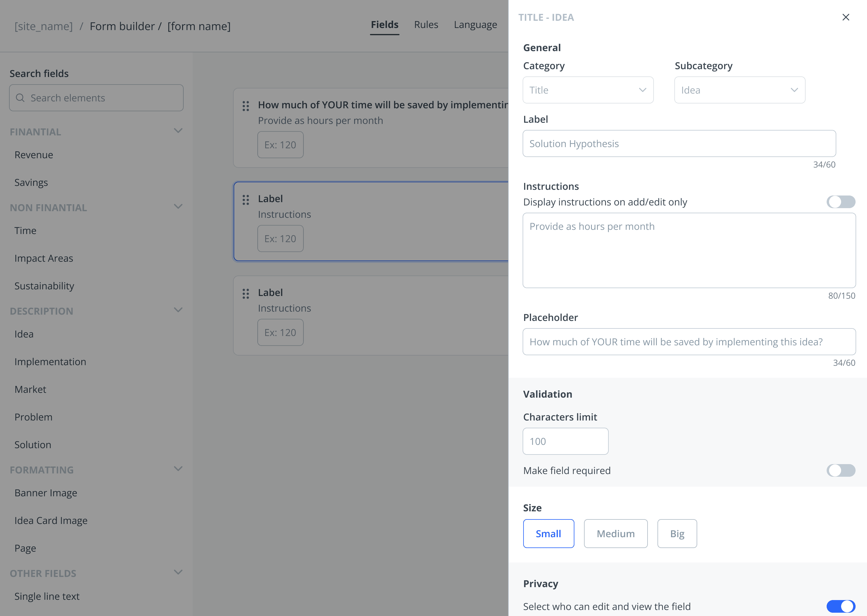Viewport: 867px width, 616px height.
Task: Switch to the Rules tab
Action: click(x=426, y=25)
